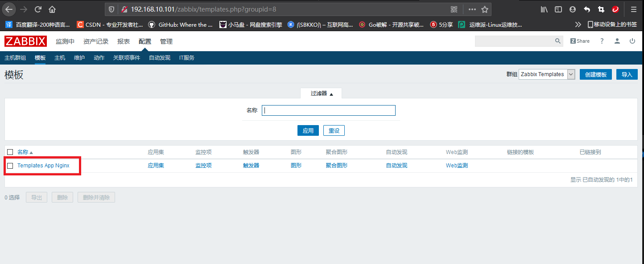Open 监控项 link in Nginx row
The height and width of the screenshot is (264, 644).
click(203, 166)
